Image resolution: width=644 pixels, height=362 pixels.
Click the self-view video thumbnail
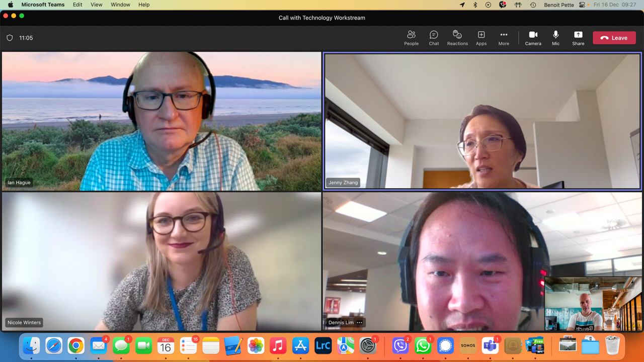pos(593,304)
